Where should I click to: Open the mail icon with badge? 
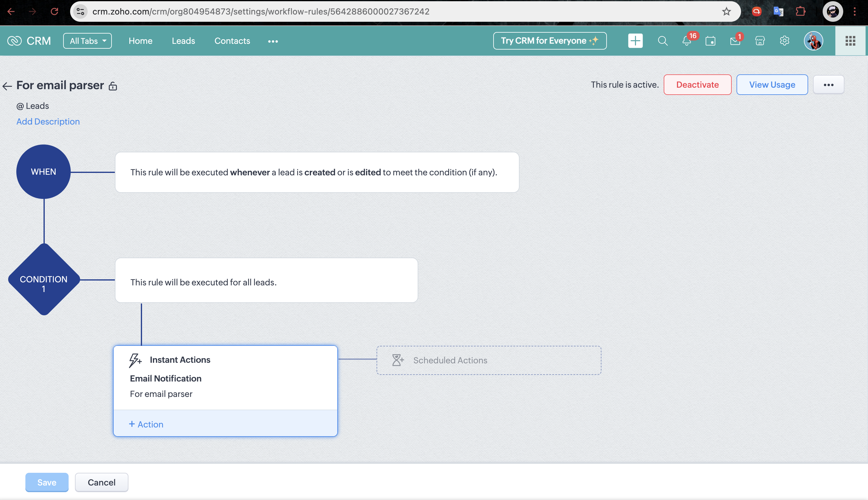[735, 41]
